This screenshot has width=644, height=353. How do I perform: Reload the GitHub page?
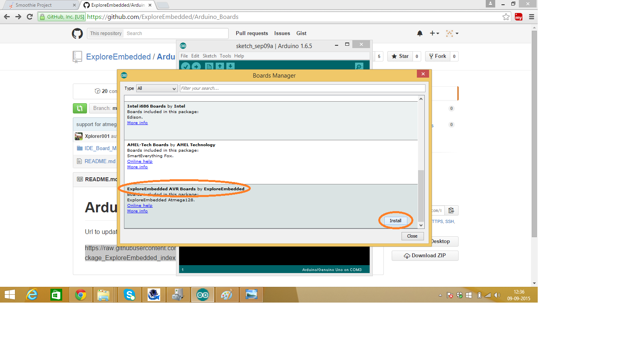pos(30,17)
